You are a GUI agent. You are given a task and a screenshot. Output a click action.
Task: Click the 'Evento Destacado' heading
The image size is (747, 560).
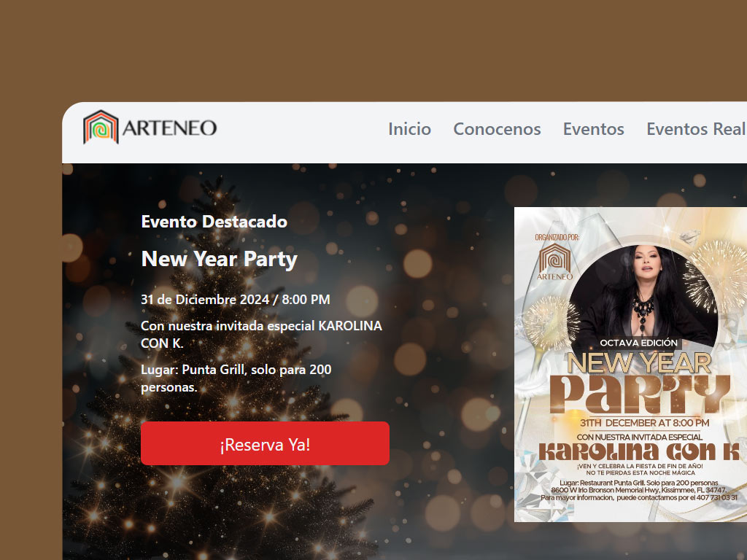(x=214, y=222)
